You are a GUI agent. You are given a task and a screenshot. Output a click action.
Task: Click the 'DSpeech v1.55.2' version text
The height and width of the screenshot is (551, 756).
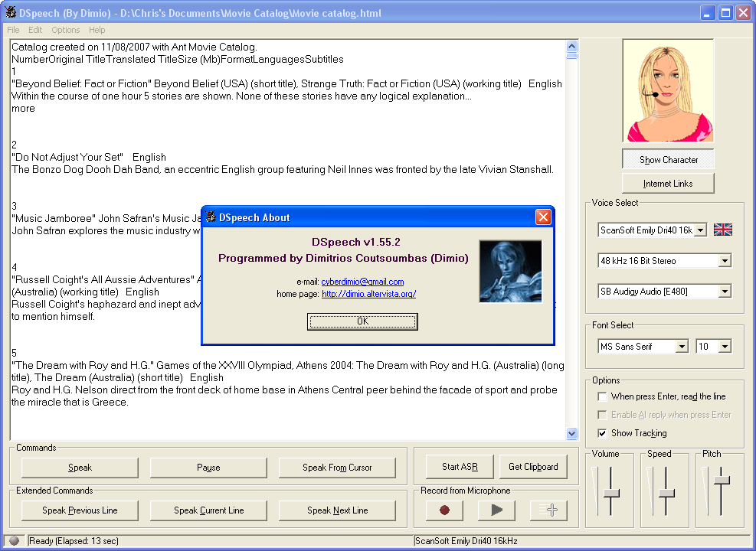[356, 242]
